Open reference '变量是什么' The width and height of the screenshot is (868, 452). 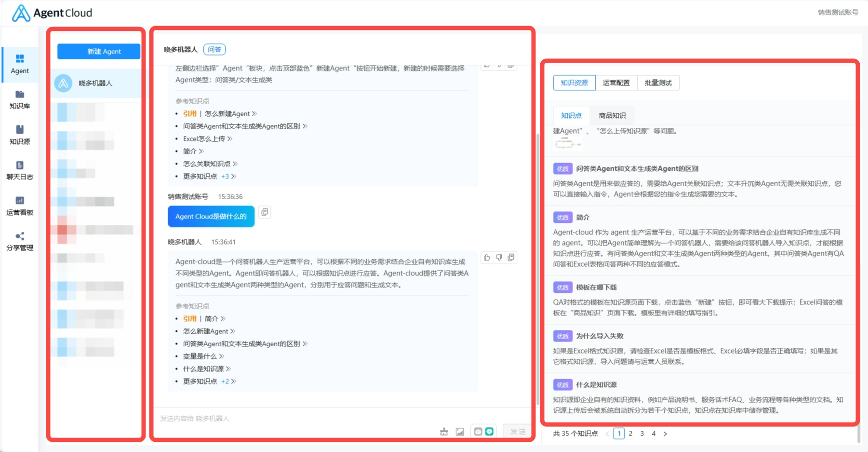click(x=203, y=356)
